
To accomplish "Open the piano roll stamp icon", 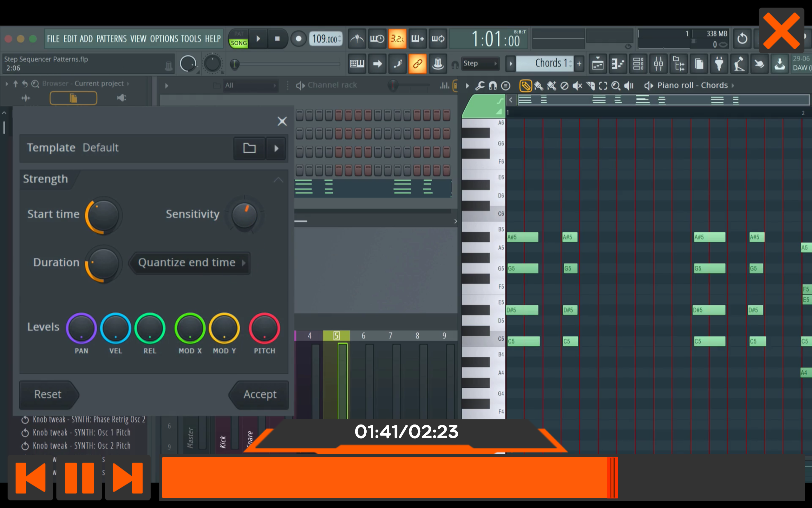I will pyautogui.click(x=506, y=86).
